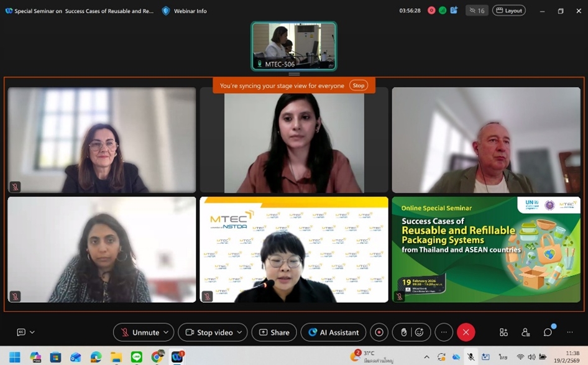The height and width of the screenshot is (365, 588).
Task: Open the Chat panel icon
Action: (548, 333)
